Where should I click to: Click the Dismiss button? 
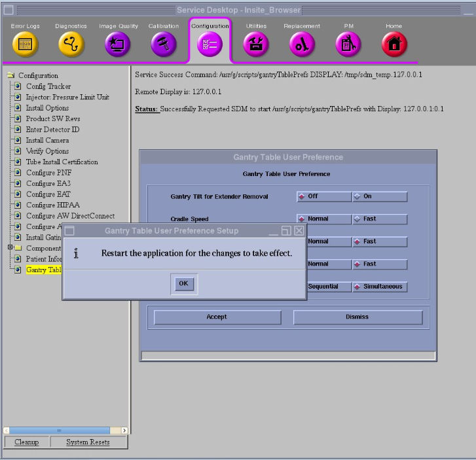click(x=357, y=317)
